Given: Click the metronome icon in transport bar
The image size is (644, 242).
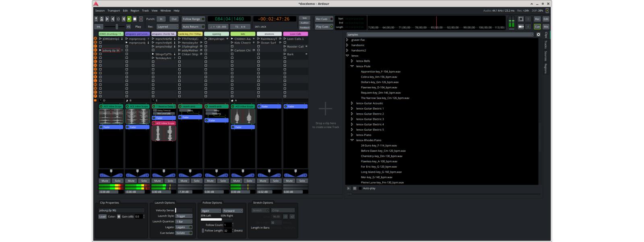Looking at the screenshot, I should coord(101,19).
